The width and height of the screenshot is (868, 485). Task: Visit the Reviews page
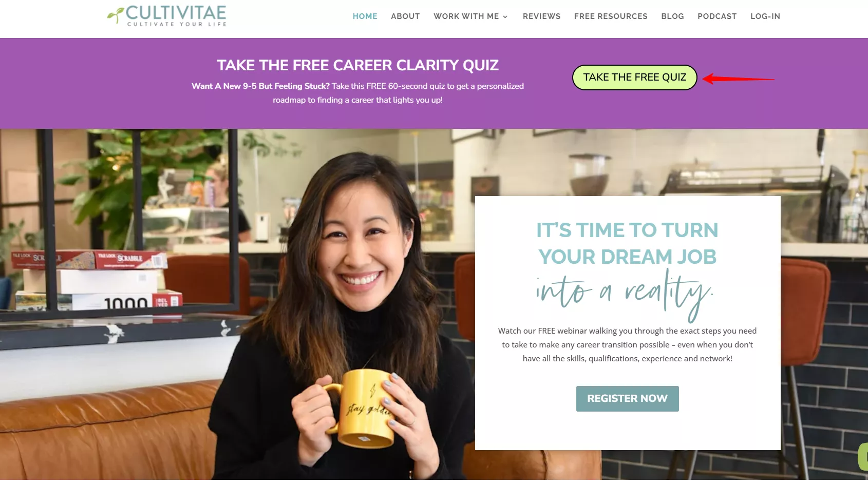click(x=541, y=16)
